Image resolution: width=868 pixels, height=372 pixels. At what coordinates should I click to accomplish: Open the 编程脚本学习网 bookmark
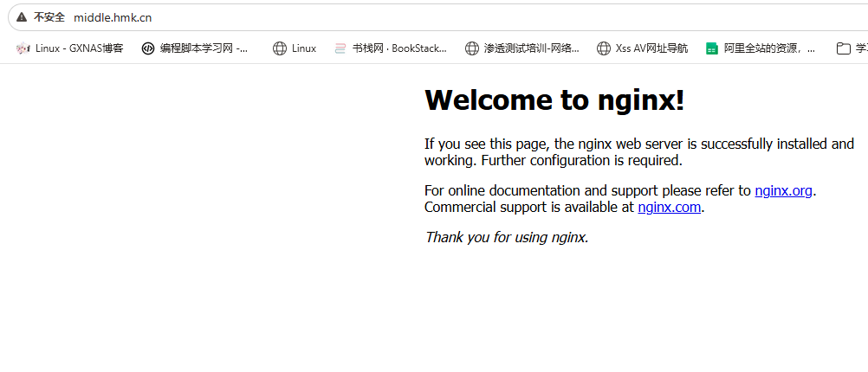coord(196,48)
